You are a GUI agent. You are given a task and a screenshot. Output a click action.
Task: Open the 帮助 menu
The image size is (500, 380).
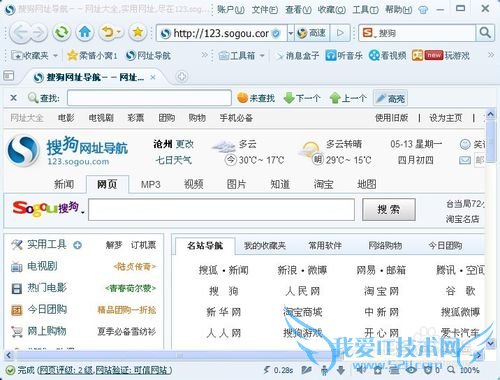point(399,10)
